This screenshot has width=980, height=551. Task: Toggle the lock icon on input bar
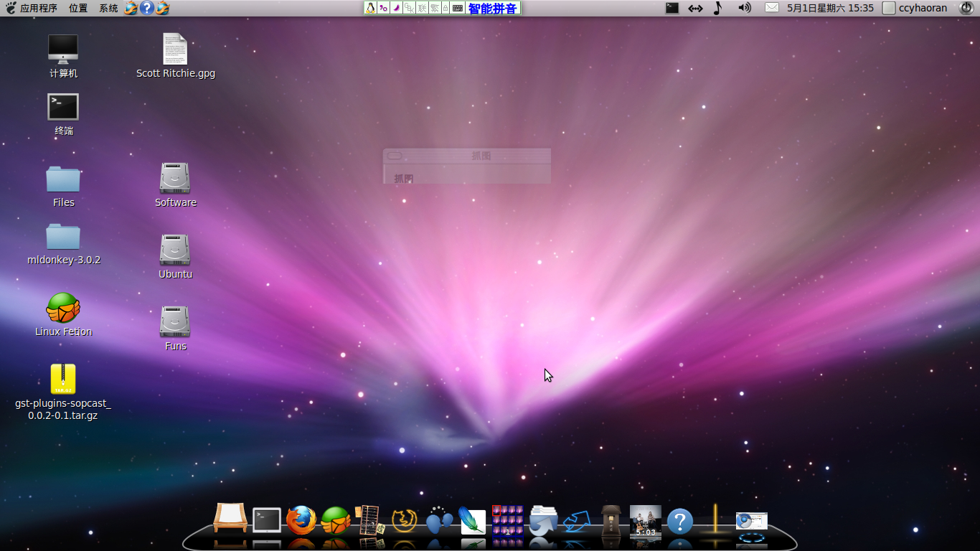446,8
